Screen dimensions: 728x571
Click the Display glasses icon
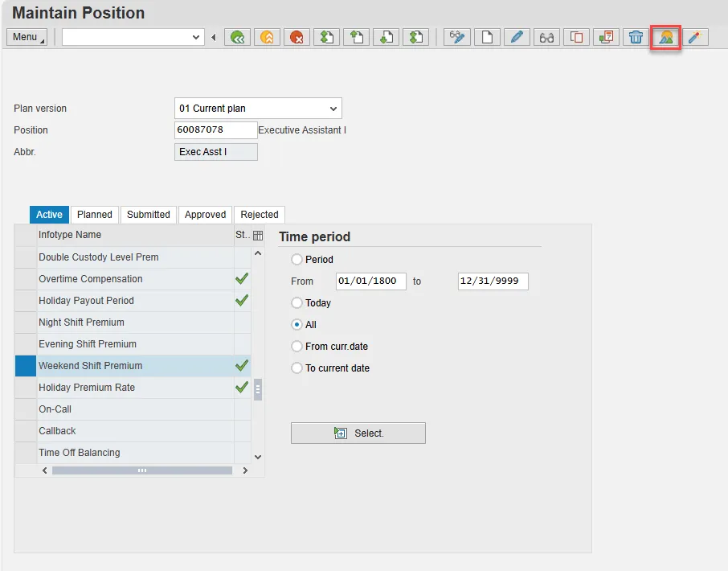[x=546, y=37]
